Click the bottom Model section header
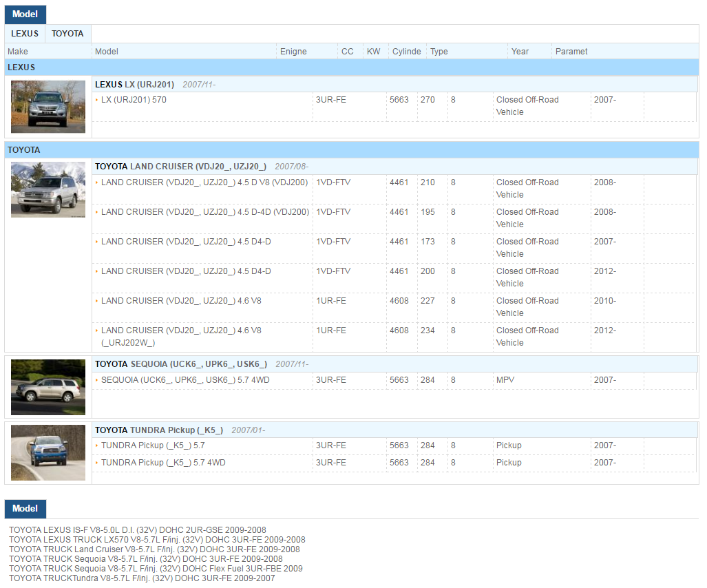The height and width of the screenshot is (588, 707). [x=25, y=509]
